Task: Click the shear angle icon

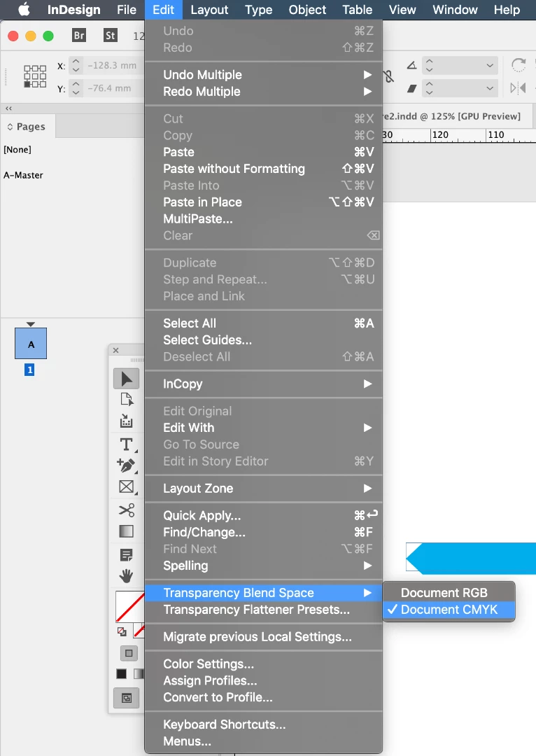Action: tap(411, 88)
